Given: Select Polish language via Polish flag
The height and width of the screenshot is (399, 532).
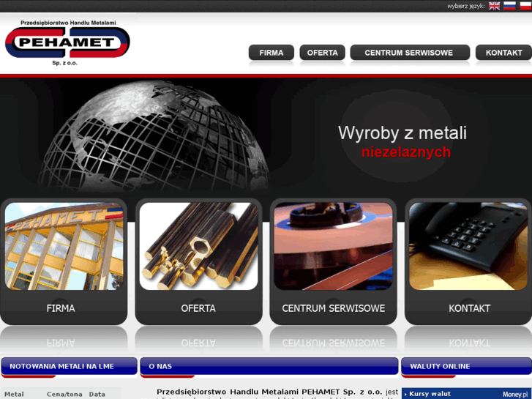Looking at the screenshot, I should pyautogui.click(x=525, y=6).
